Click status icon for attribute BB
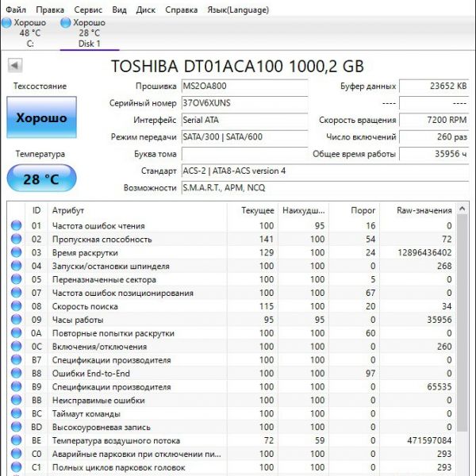Viewport: 476px width, 476px height. (16, 400)
